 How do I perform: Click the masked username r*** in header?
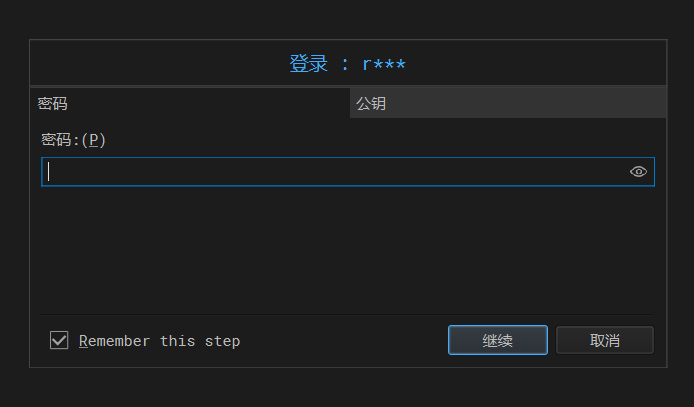point(384,65)
